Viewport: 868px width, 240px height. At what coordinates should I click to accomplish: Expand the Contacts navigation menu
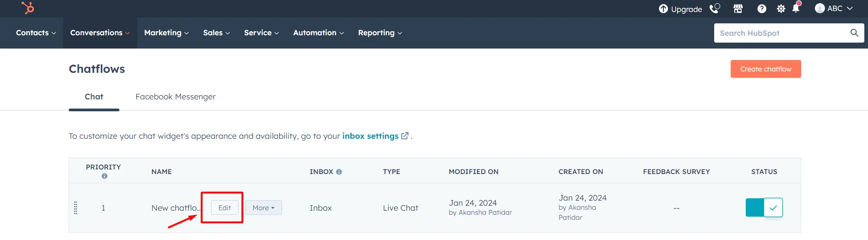[x=36, y=33]
